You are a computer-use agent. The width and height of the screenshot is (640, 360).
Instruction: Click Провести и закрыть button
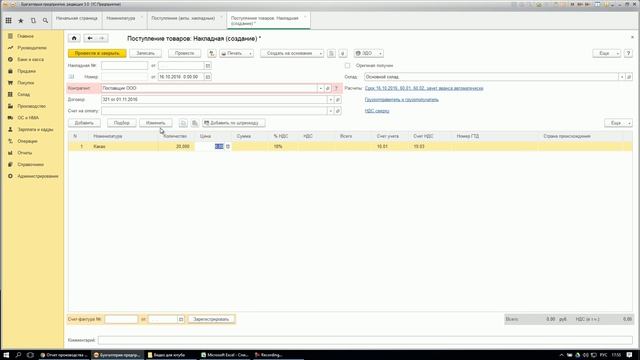[x=97, y=53]
